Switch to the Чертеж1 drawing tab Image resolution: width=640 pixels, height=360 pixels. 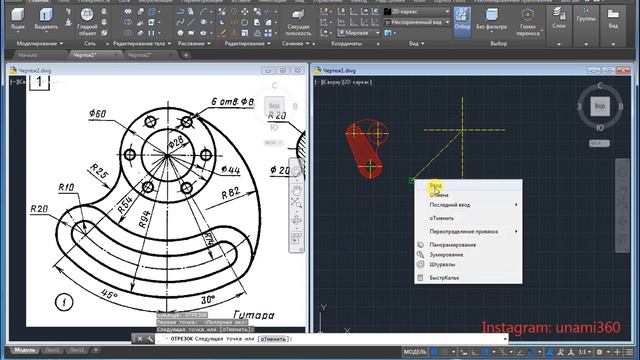(85, 55)
